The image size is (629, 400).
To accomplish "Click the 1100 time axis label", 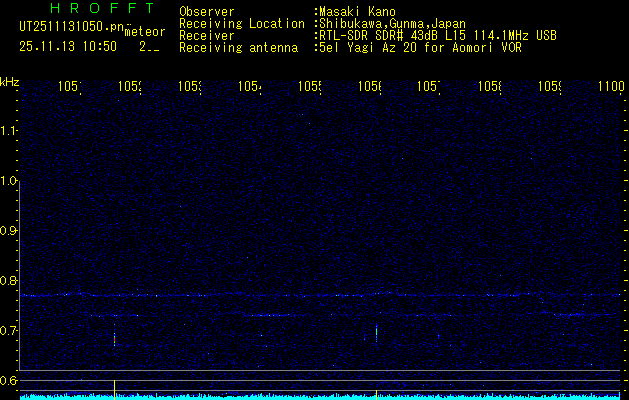I will (x=610, y=87).
